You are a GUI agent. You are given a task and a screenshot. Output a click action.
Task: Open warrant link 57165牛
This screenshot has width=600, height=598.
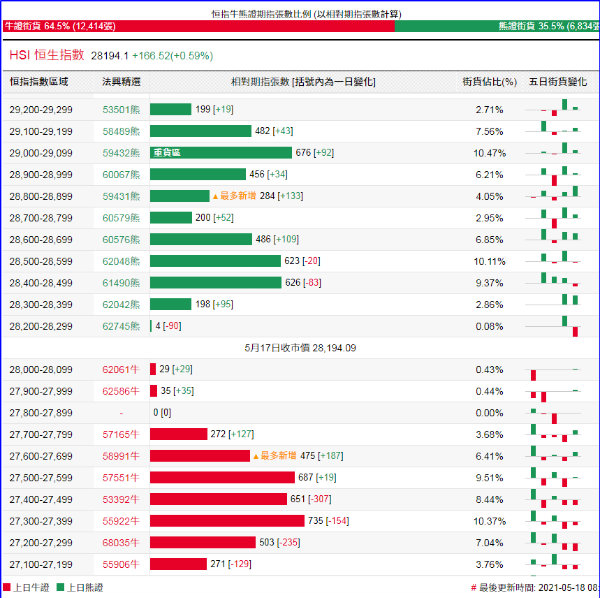click(121, 435)
